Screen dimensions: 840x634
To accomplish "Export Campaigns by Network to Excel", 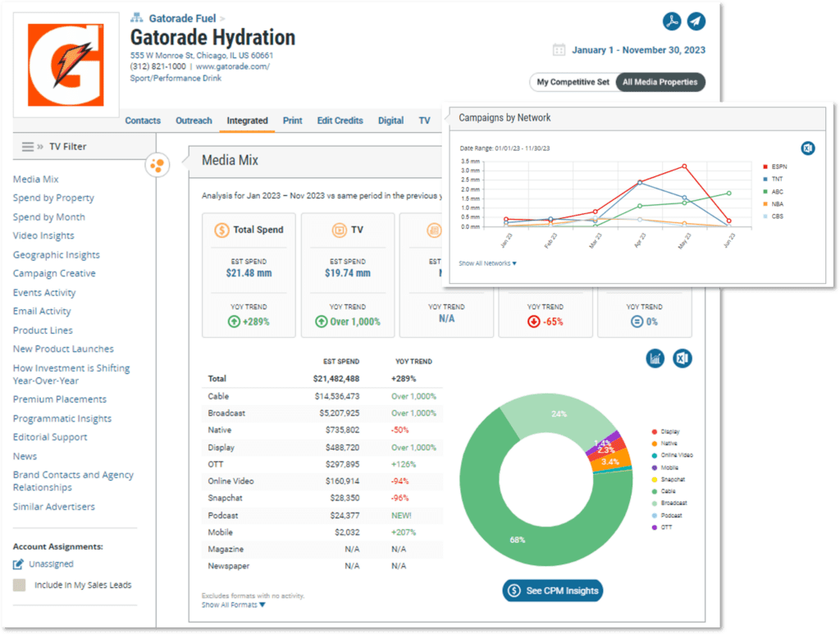I will pyautogui.click(x=808, y=148).
